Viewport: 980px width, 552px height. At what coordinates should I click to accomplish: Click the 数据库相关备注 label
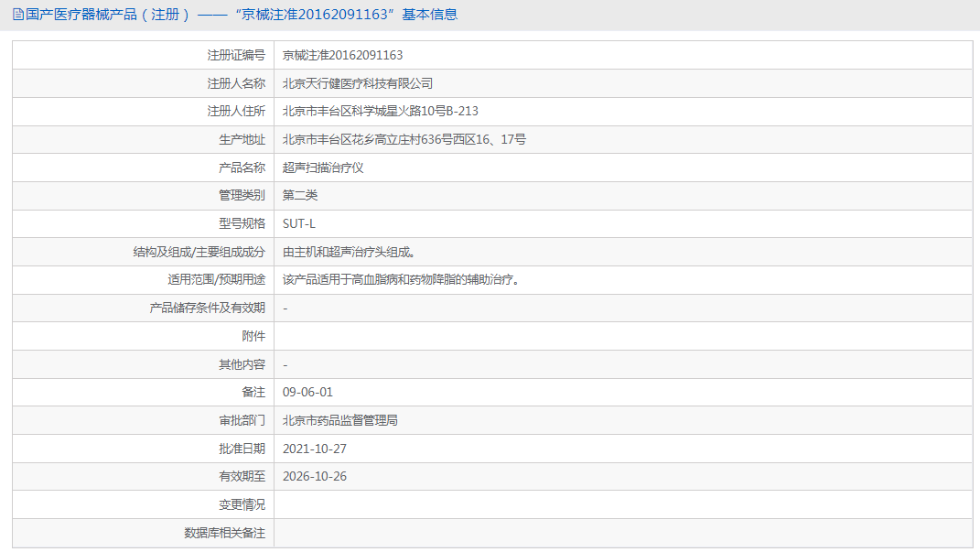225,533
